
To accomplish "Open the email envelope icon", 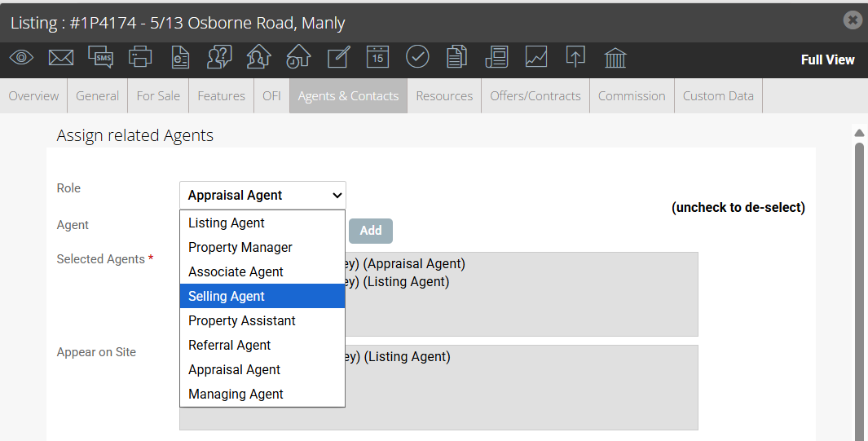I will [61, 58].
